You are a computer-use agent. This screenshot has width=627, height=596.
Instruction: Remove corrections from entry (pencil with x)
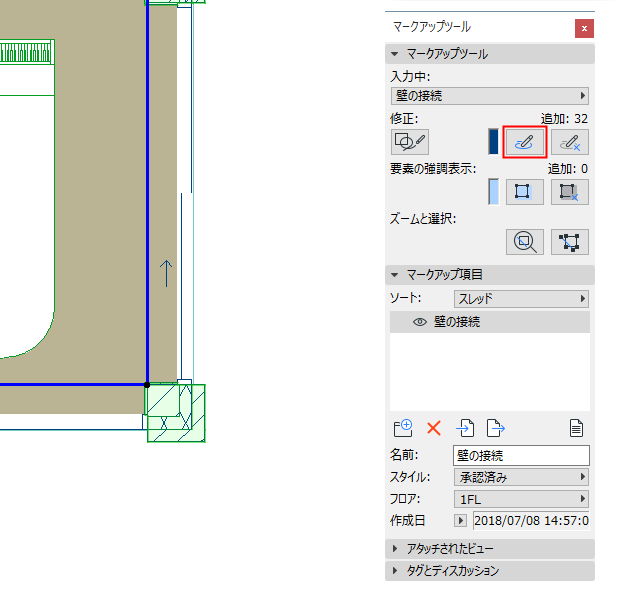click(569, 142)
